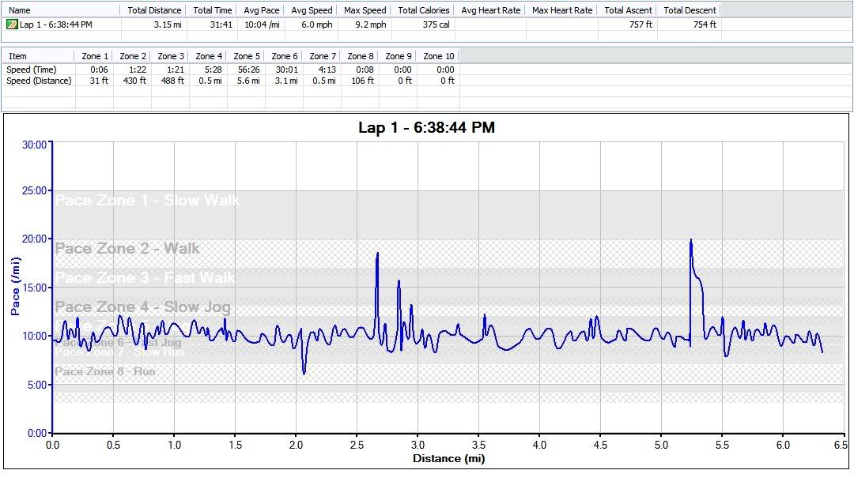Select the Lap 1 - 6:38:44 PM row

click(x=55, y=24)
